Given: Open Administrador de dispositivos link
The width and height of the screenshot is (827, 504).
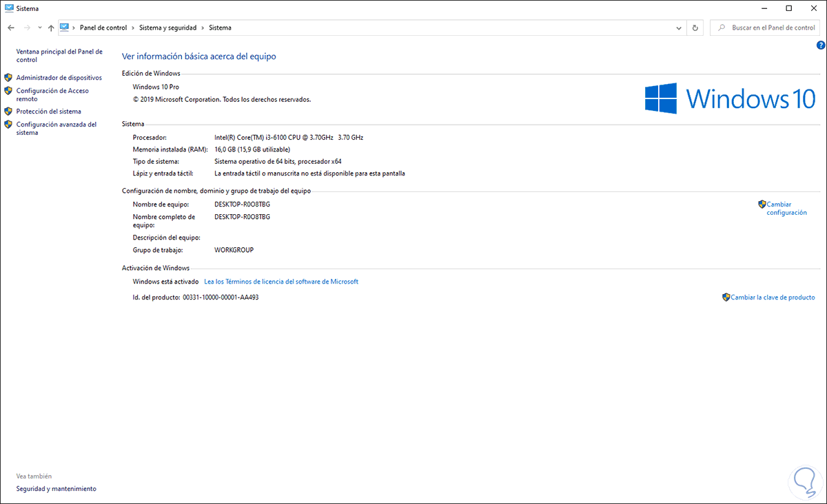Looking at the screenshot, I should pyautogui.click(x=59, y=78).
